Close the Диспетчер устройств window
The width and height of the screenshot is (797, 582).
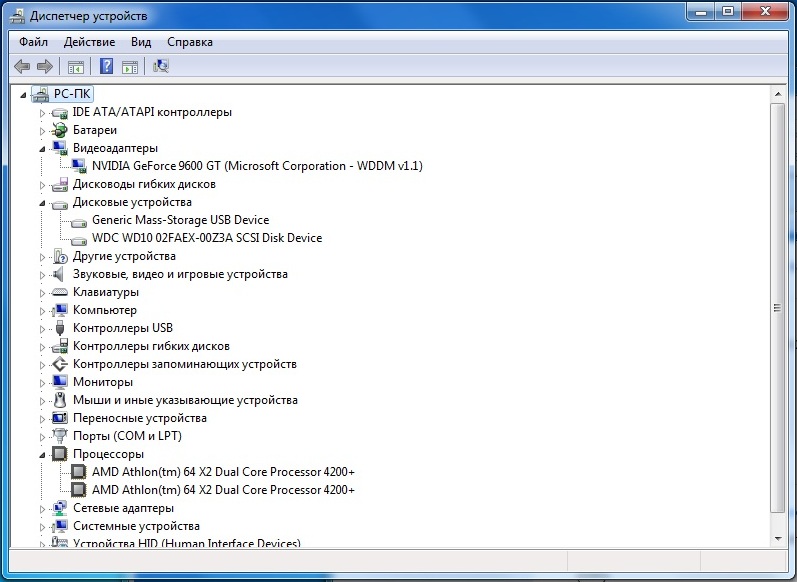pos(765,11)
